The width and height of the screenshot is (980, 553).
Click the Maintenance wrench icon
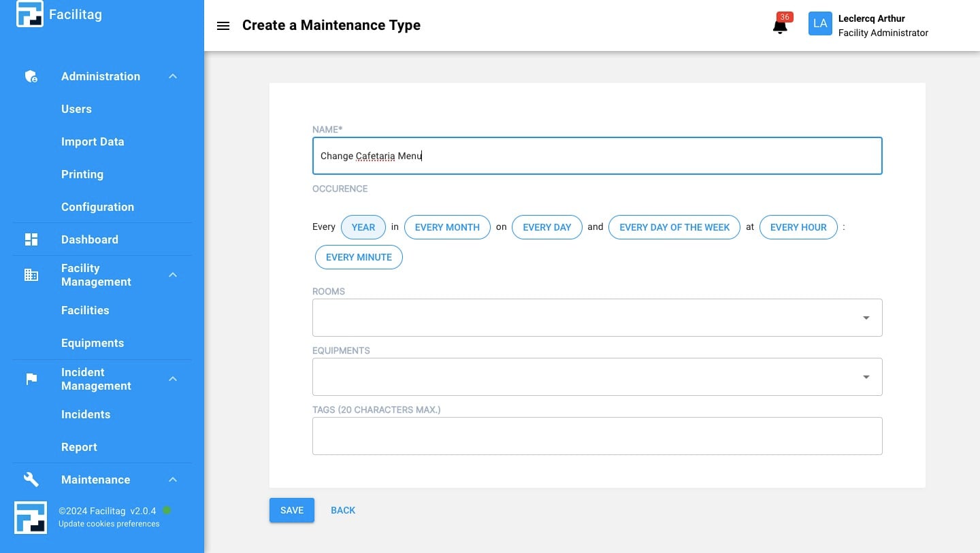[31, 480]
